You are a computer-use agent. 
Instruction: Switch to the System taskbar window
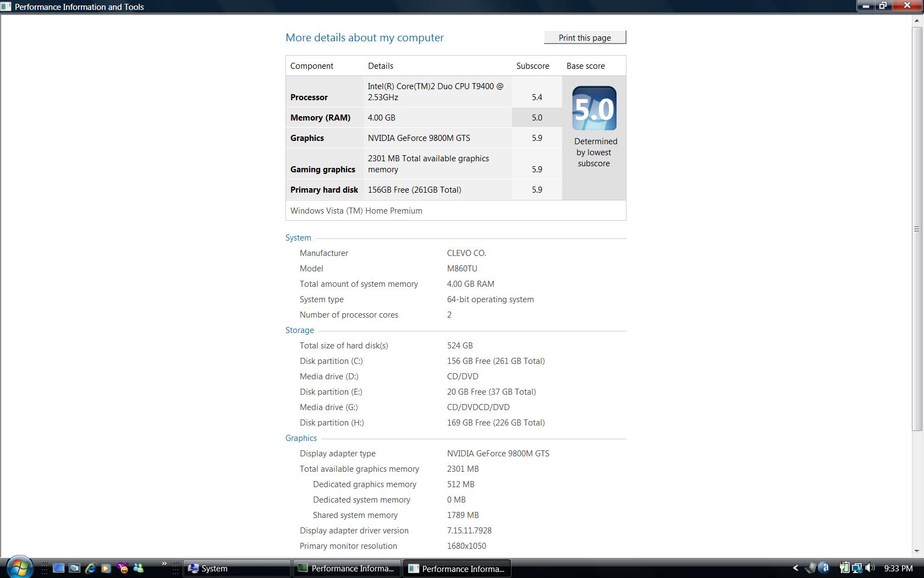pos(237,569)
